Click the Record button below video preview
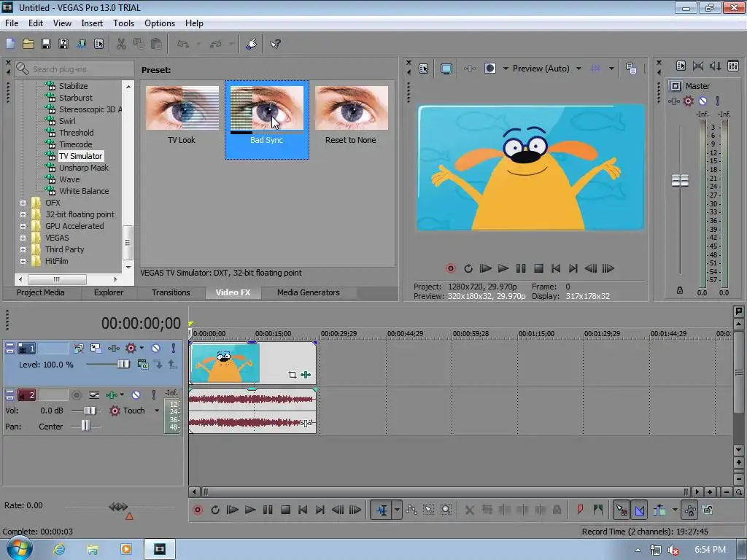This screenshot has width=747, height=560. click(x=450, y=268)
